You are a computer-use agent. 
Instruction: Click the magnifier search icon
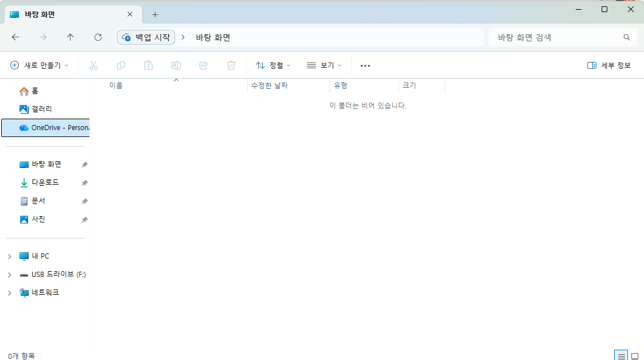click(x=626, y=37)
